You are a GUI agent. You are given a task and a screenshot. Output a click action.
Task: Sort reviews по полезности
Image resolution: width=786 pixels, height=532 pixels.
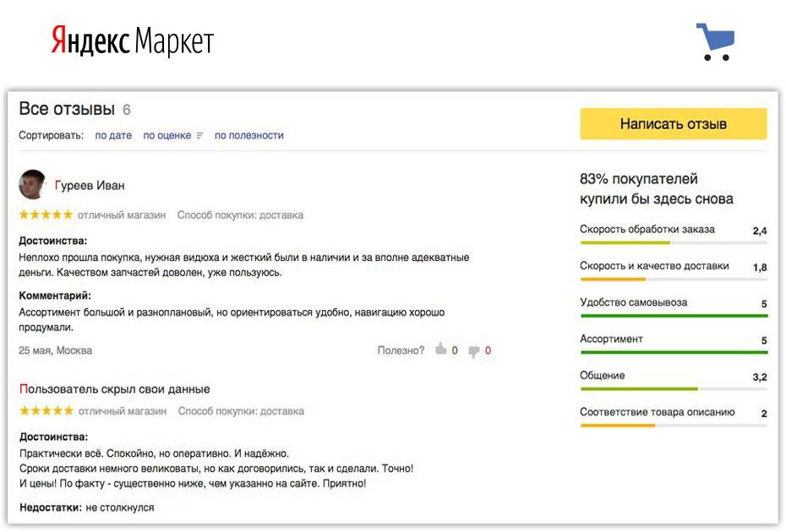pos(249,135)
